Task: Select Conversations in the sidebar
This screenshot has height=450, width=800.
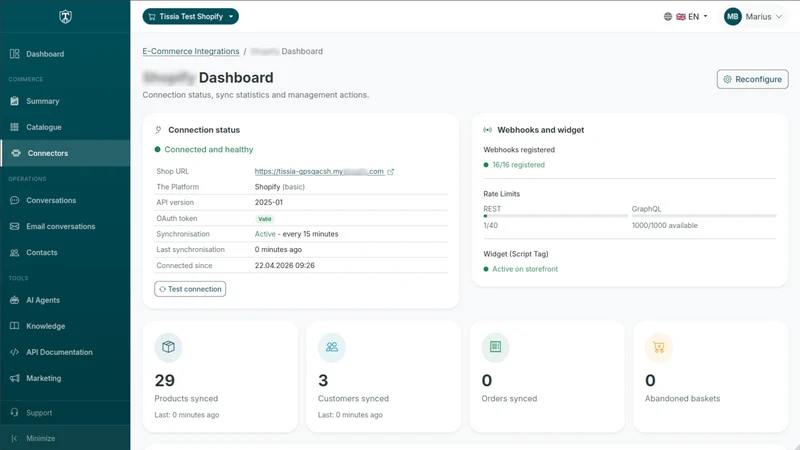Action: tap(65, 201)
